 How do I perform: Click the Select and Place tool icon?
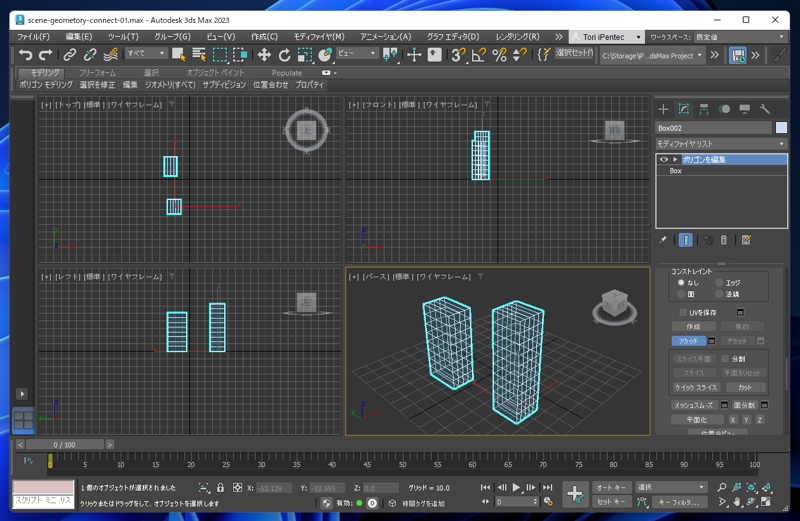pyautogui.click(x=325, y=54)
